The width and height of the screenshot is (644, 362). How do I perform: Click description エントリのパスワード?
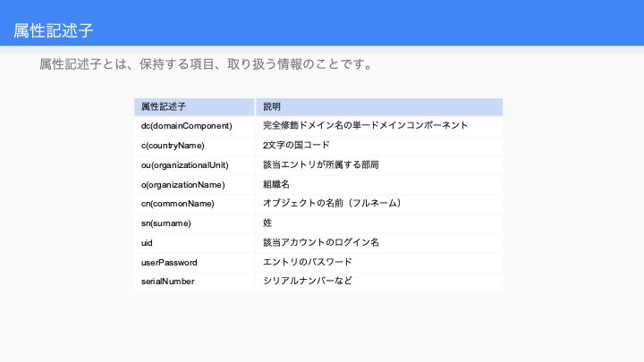pos(308,262)
